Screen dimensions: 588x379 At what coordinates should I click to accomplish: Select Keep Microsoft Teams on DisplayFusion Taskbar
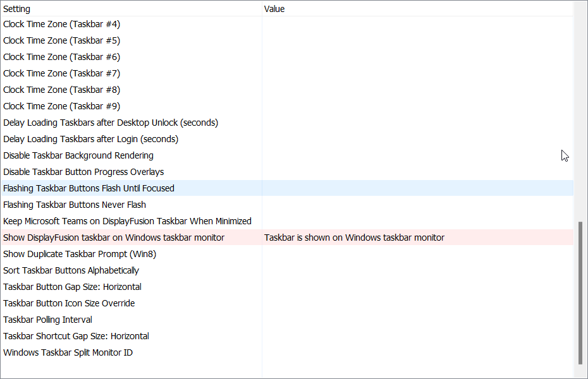tap(127, 221)
